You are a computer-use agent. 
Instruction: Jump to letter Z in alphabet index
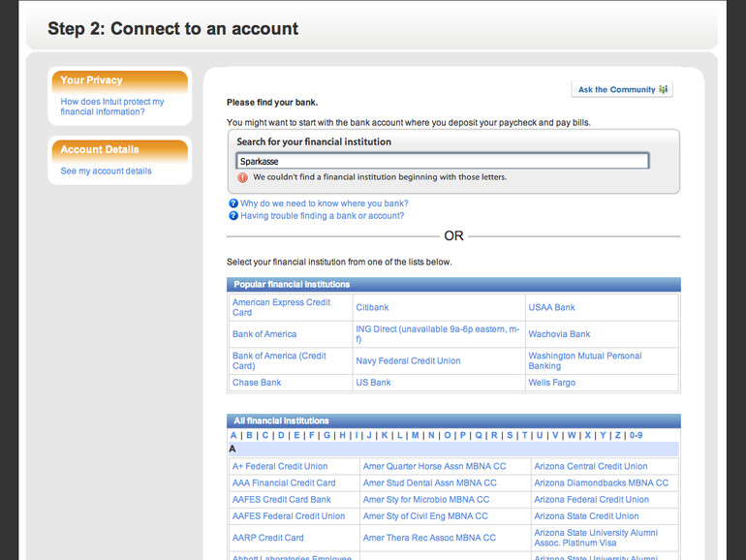coord(617,435)
